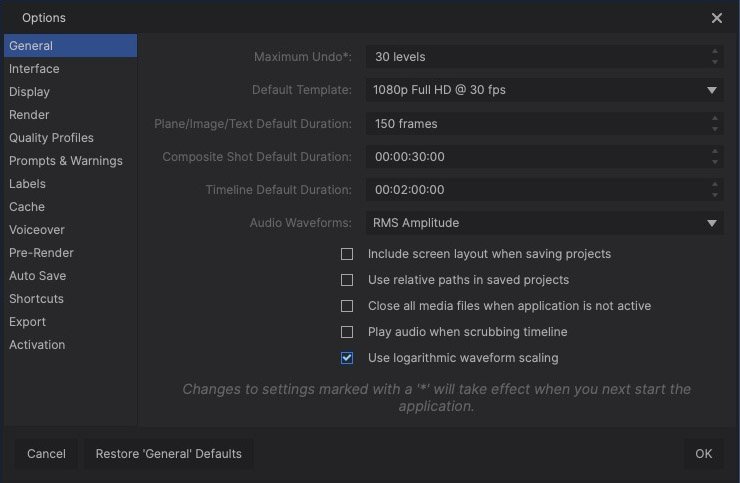
Task: Show the Pre-Render options page
Action: pos(41,253)
